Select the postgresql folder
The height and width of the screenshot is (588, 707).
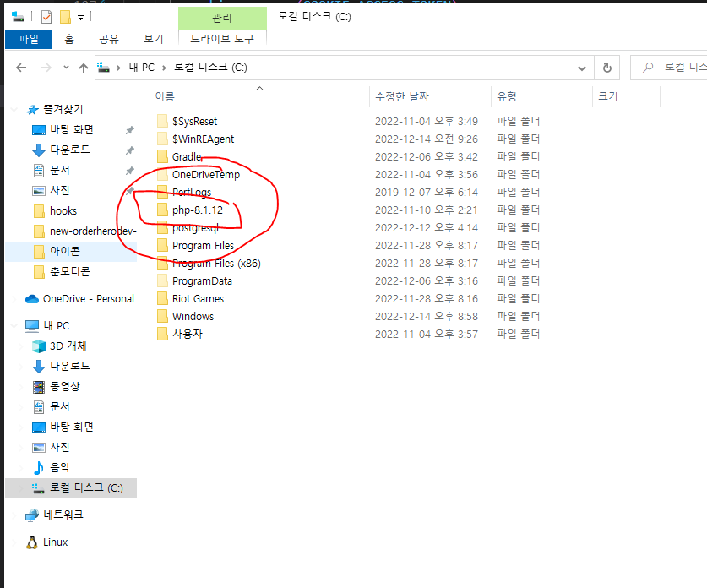click(195, 228)
